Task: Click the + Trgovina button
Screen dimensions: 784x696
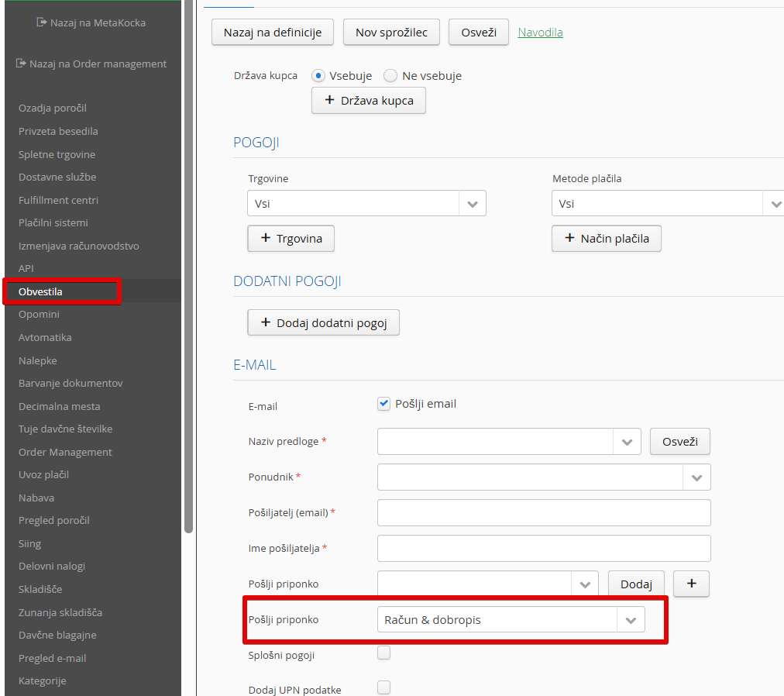Action: [x=291, y=239]
